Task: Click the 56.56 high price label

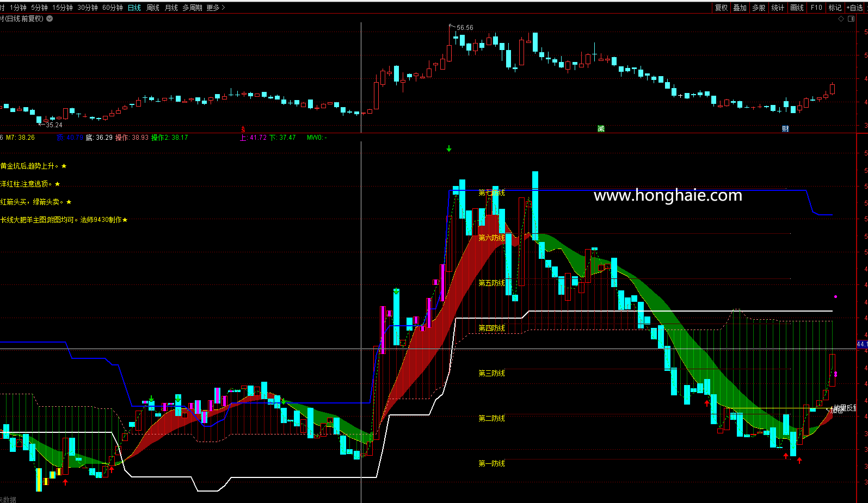Action: (465, 28)
